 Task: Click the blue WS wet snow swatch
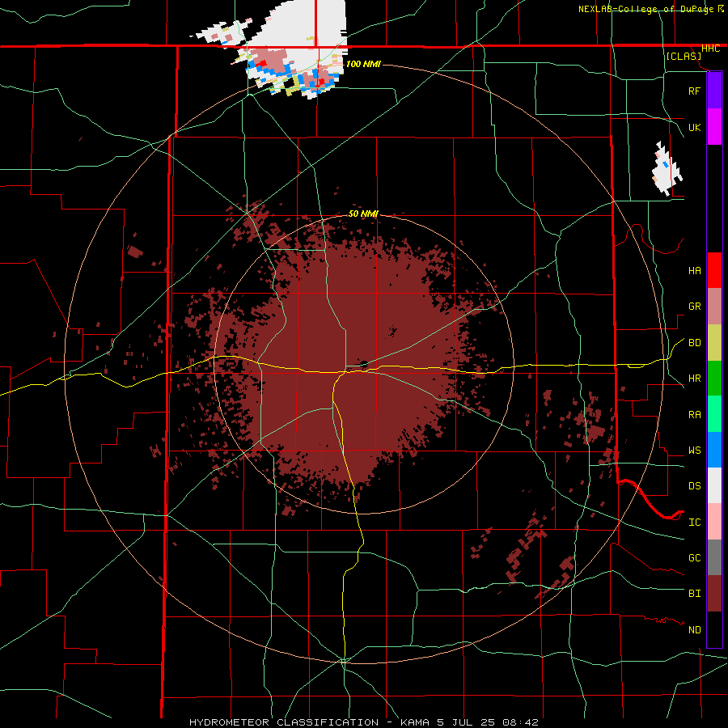714,450
